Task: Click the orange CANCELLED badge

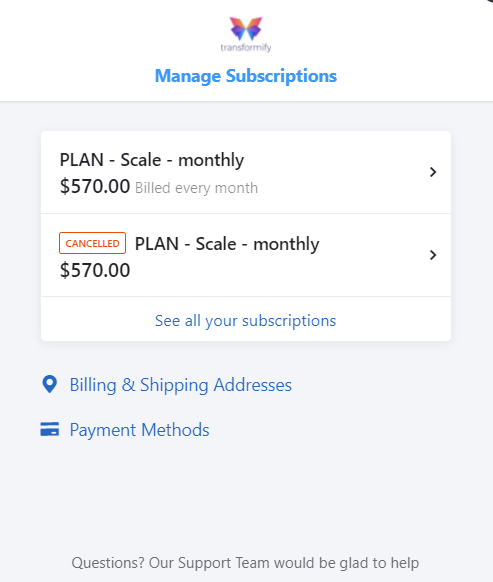Action: pyautogui.click(x=92, y=243)
